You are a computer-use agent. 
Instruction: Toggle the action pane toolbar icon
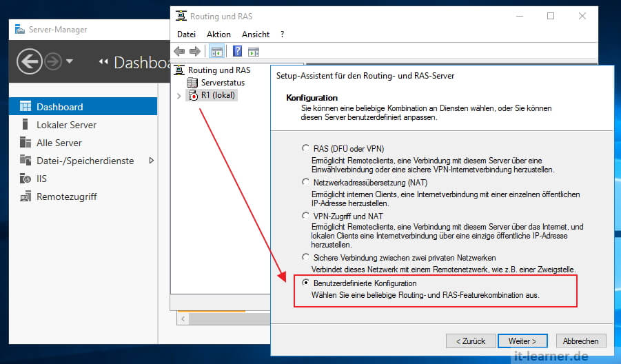254,52
